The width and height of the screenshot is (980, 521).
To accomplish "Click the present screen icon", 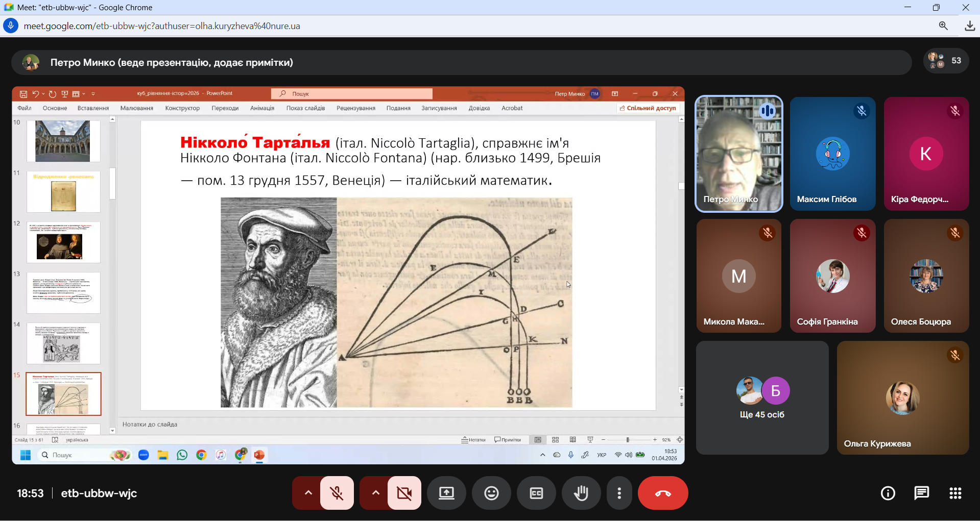I will pos(446,493).
